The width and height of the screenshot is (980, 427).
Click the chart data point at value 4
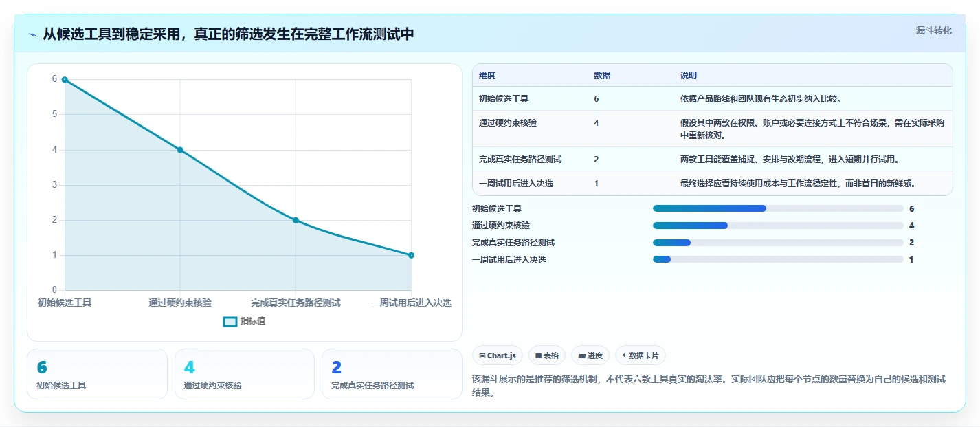[x=180, y=150]
